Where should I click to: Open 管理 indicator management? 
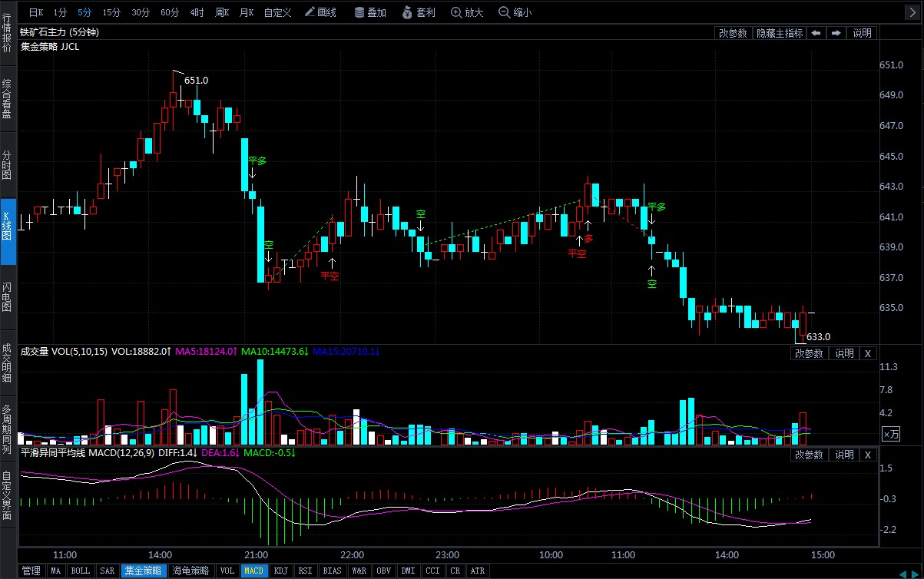click(x=31, y=571)
